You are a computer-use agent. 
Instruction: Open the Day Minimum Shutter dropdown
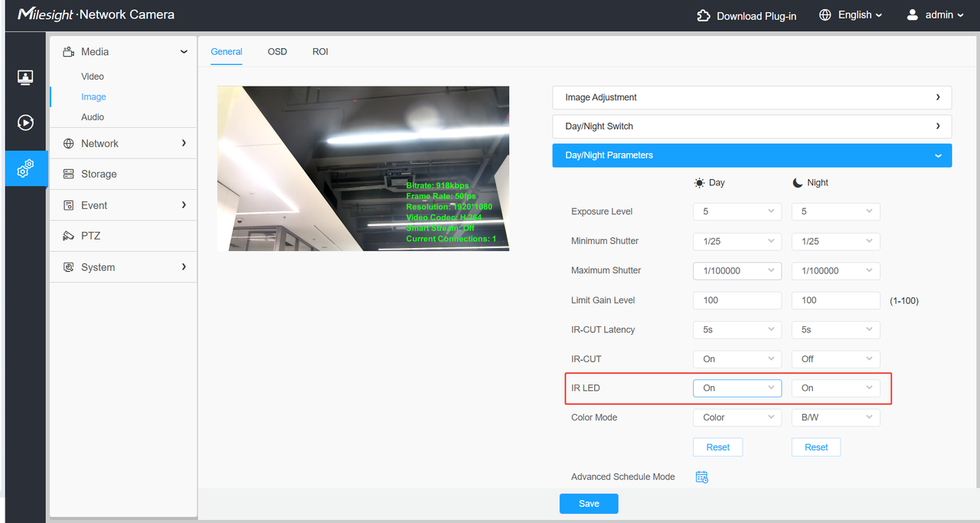coord(737,241)
